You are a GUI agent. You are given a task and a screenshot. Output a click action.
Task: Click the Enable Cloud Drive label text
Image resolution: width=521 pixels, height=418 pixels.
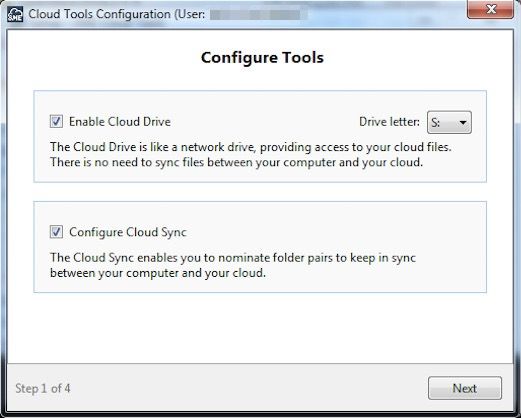[120, 122]
